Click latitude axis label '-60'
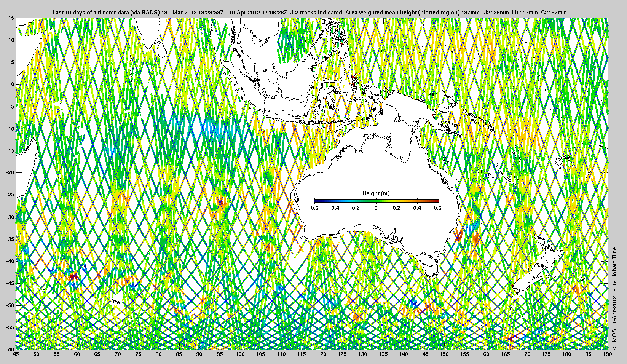The height and width of the screenshot is (364, 627). coord(10,349)
